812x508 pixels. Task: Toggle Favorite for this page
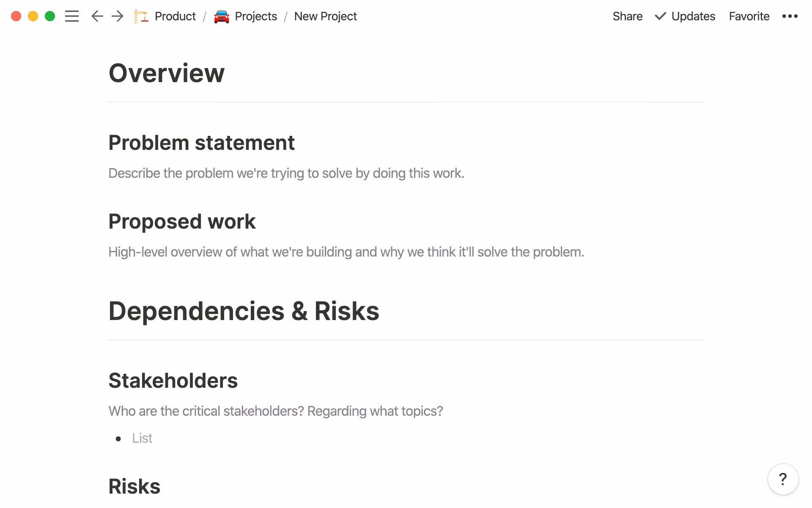click(x=749, y=16)
